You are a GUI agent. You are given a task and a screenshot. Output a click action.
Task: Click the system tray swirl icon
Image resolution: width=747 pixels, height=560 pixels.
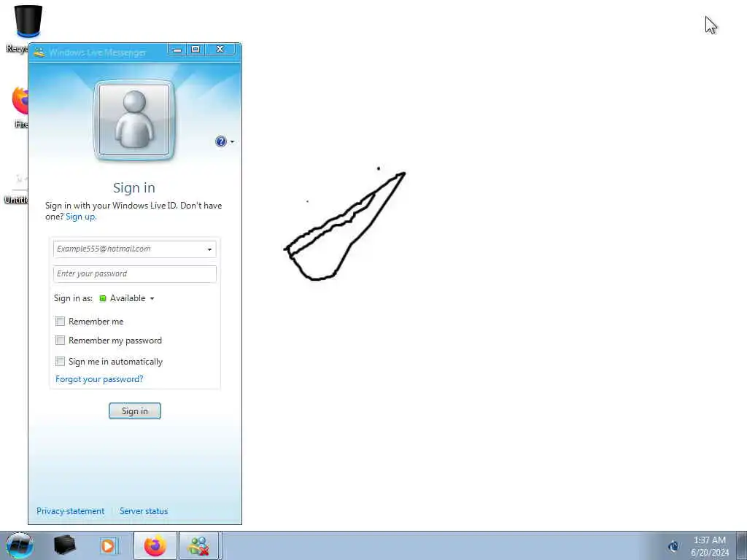[673, 546]
